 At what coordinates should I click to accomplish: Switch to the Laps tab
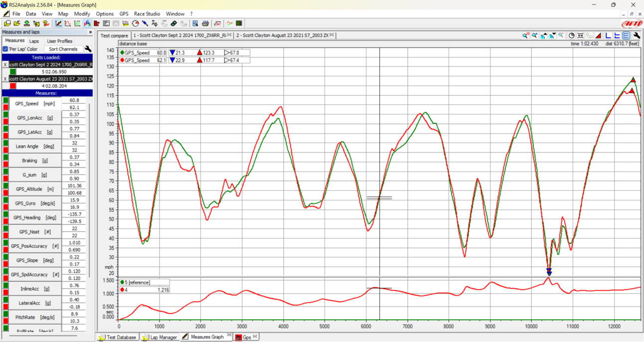point(34,41)
